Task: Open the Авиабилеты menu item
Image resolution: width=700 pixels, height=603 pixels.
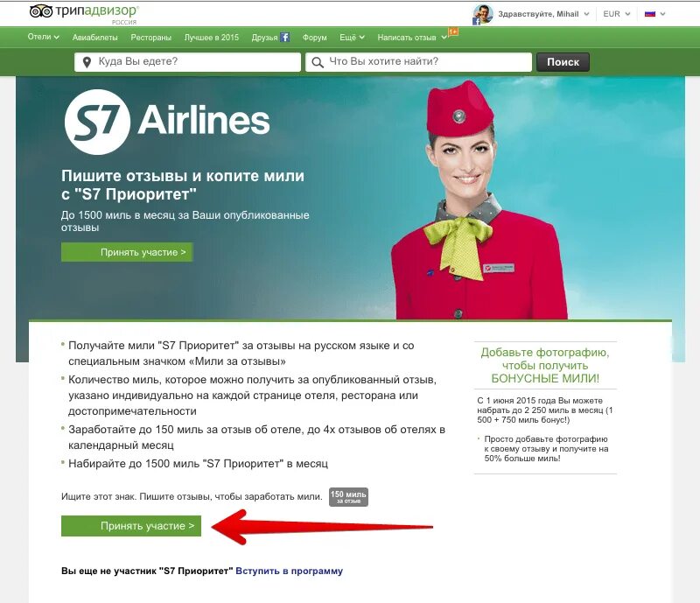Action: pos(95,38)
